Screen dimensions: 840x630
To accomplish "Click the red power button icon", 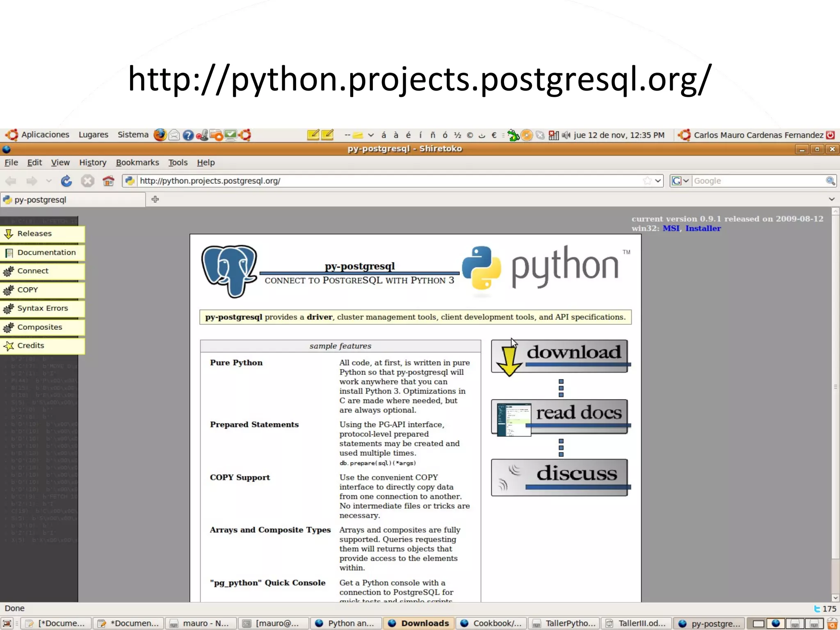I will pyautogui.click(x=831, y=135).
